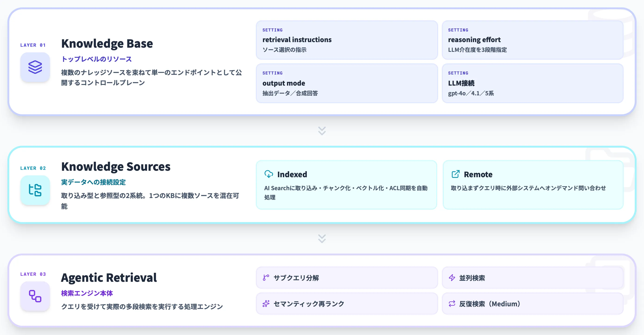
Task: Expand the chevron below Knowledge Base
Action: coord(322,130)
